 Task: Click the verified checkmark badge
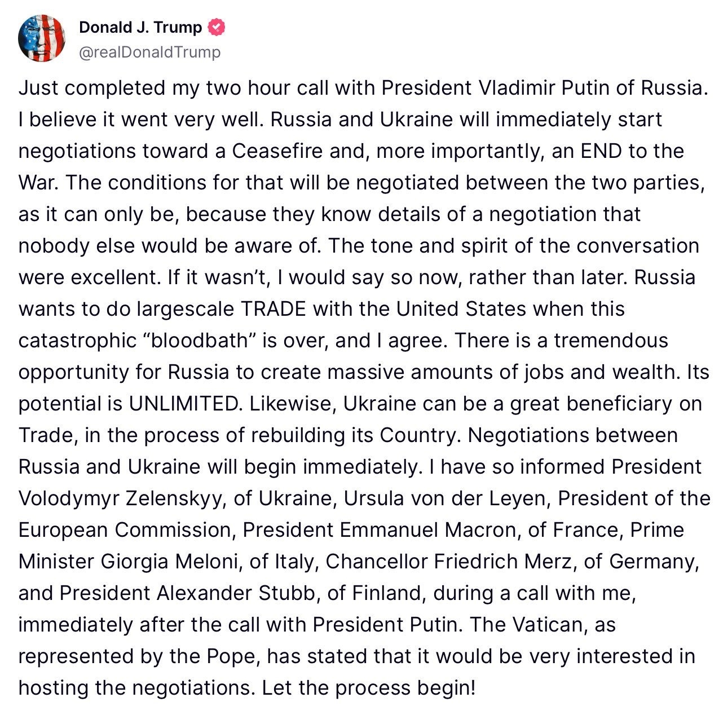[x=216, y=27]
